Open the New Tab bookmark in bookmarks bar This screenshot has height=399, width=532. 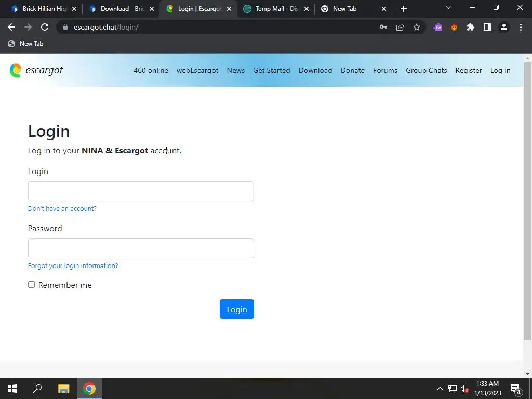coord(26,44)
